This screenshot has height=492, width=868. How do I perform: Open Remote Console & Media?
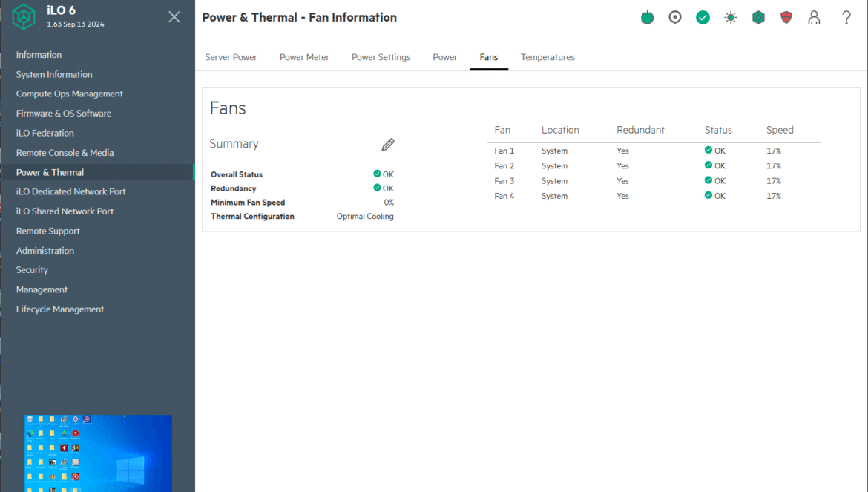coord(65,152)
